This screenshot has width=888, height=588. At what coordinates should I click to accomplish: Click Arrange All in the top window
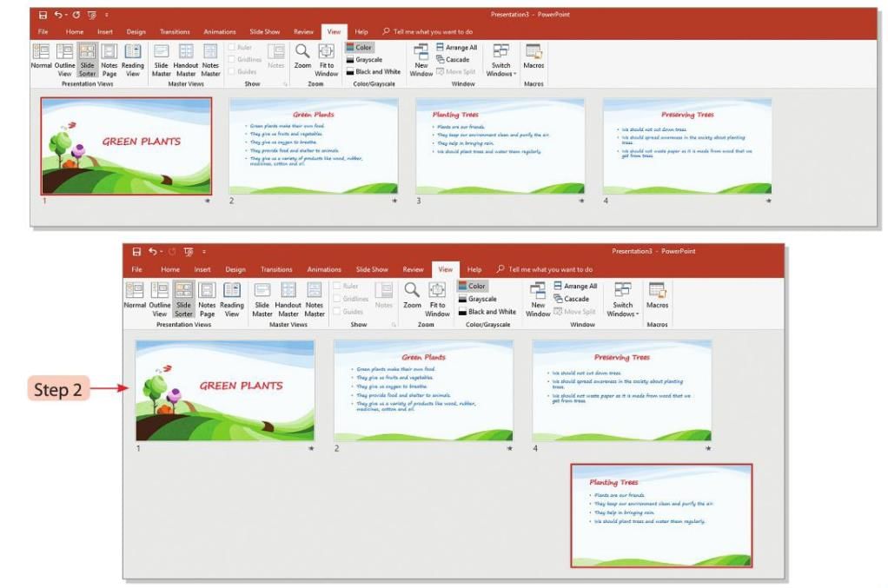456,48
